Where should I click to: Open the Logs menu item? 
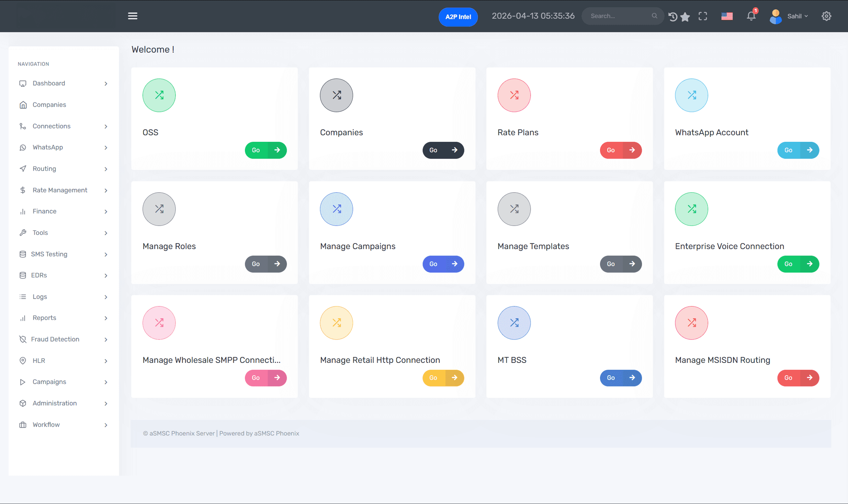(x=64, y=297)
